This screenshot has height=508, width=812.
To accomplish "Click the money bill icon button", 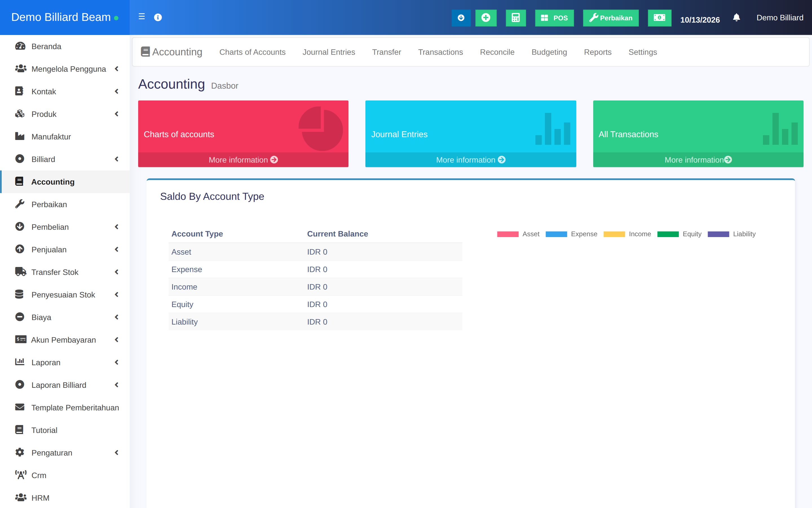I will [x=659, y=18].
